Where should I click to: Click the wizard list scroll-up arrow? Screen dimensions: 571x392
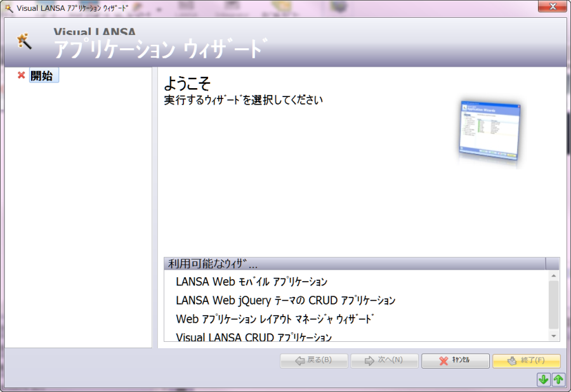coord(553,276)
